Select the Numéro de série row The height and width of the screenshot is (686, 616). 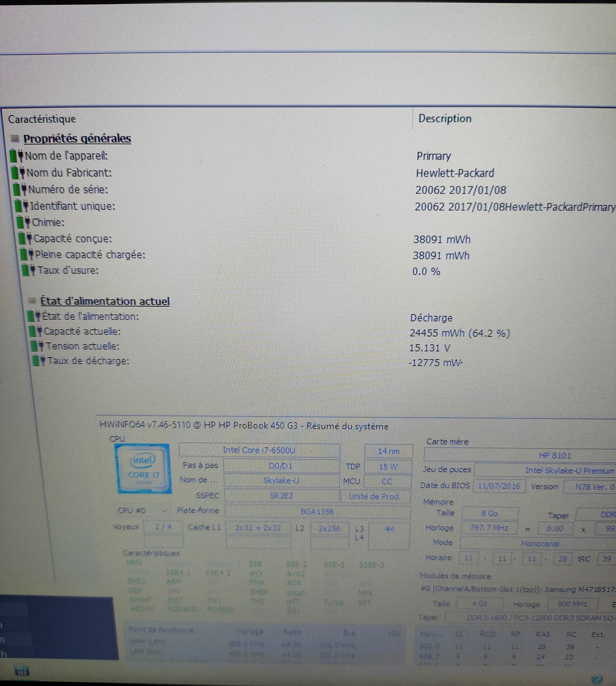coord(68,190)
